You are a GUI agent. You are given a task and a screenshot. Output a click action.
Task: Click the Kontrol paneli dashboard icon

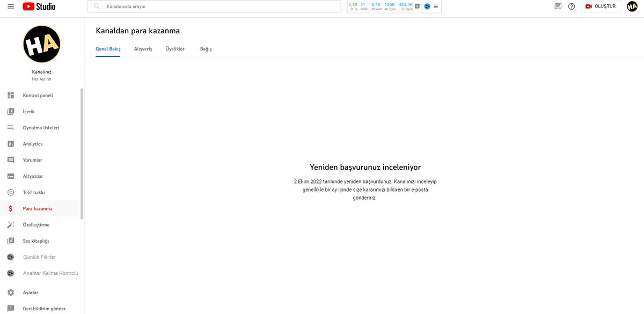coord(11,96)
